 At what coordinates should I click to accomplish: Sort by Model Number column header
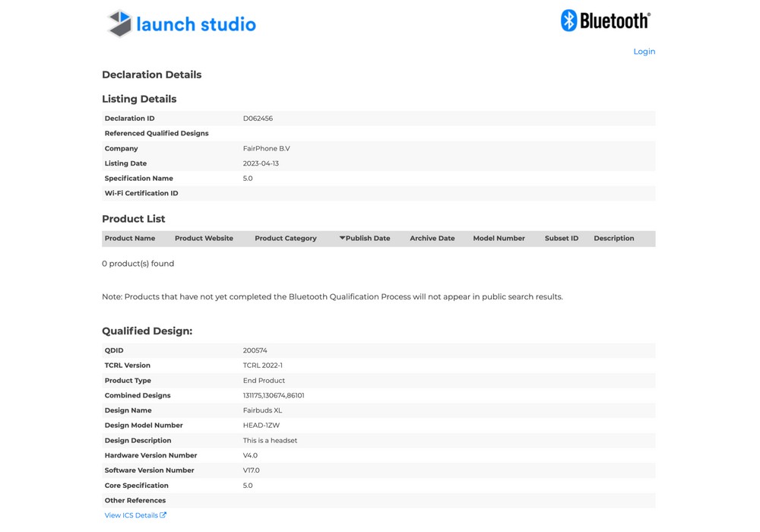499,239
